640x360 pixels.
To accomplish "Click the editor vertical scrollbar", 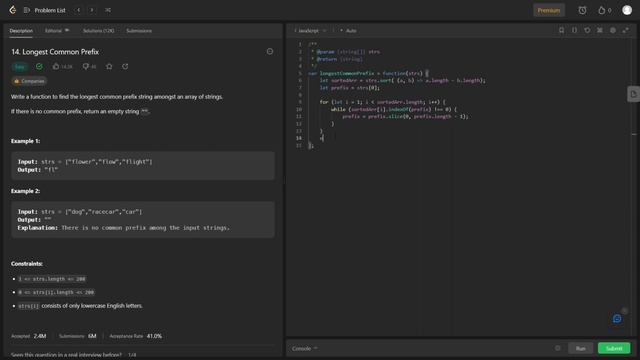I will pos(634,188).
